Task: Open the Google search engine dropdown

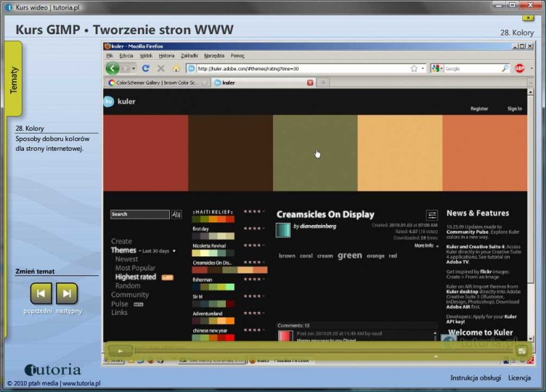Action: [x=437, y=68]
